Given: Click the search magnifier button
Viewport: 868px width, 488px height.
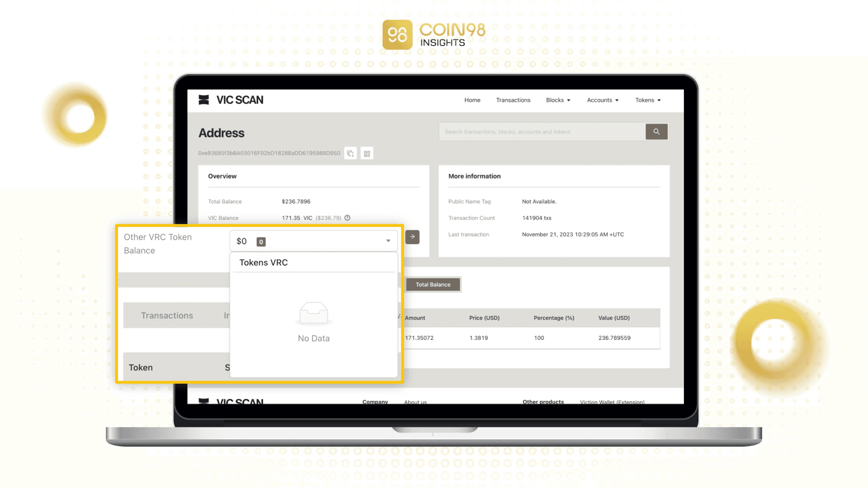Looking at the screenshot, I should 656,131.
